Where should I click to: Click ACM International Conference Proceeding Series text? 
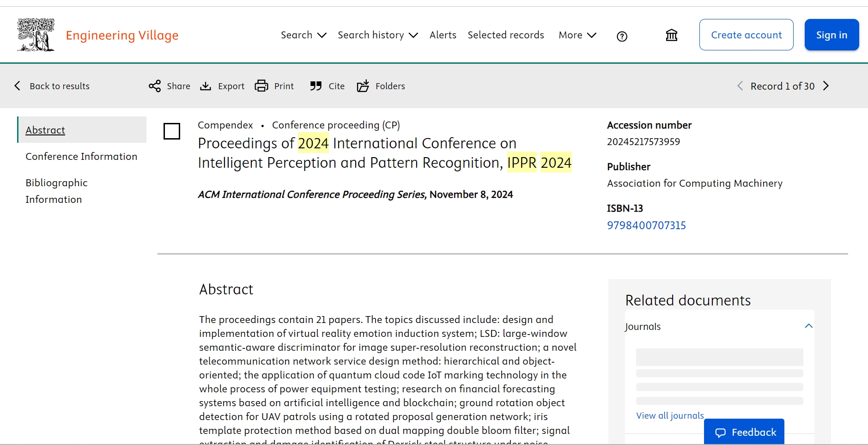(312, 195)
